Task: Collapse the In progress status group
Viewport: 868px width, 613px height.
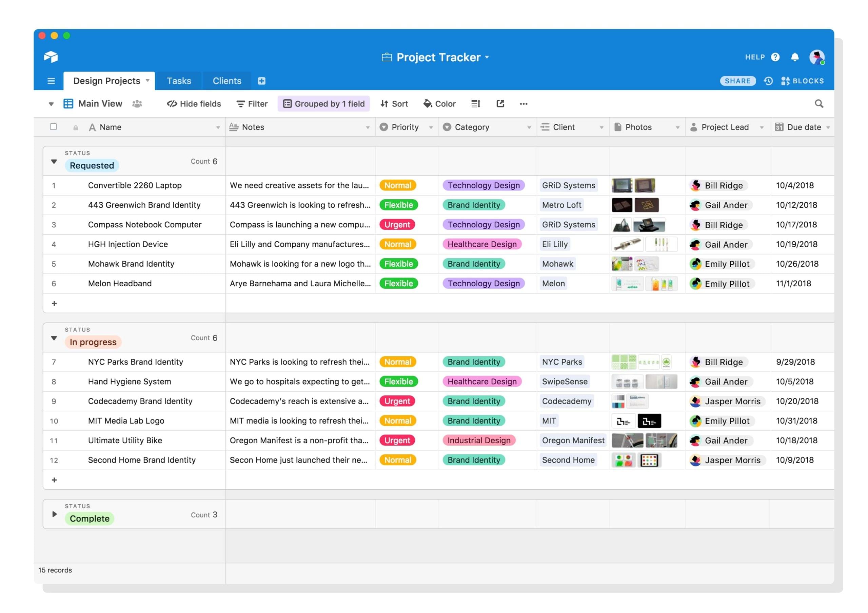Action: (54, 338)
